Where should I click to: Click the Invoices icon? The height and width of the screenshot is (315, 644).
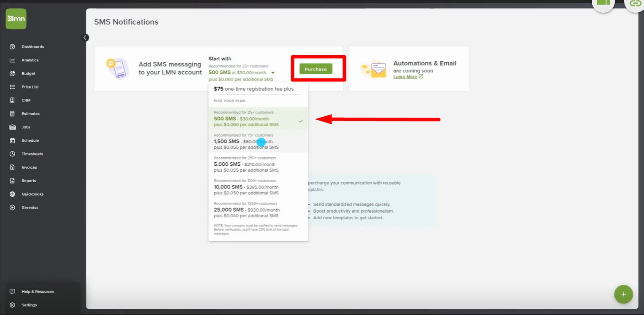point(12,167)
